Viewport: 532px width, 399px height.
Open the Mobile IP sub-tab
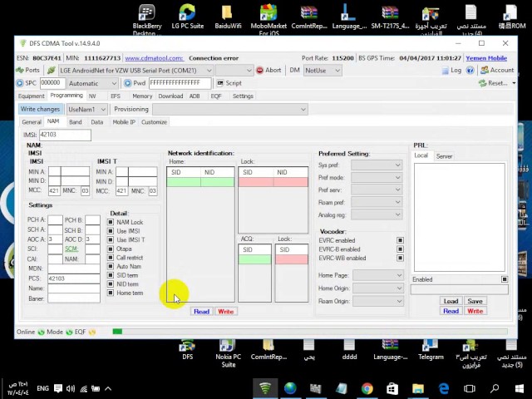pos(124,122)
